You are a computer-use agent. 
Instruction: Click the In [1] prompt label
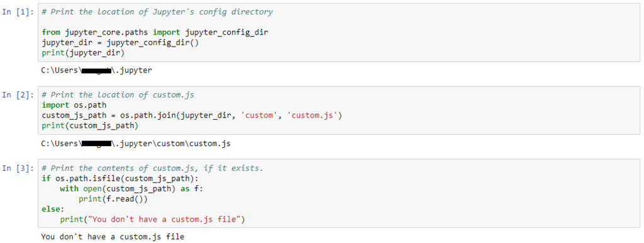(18, 11)
